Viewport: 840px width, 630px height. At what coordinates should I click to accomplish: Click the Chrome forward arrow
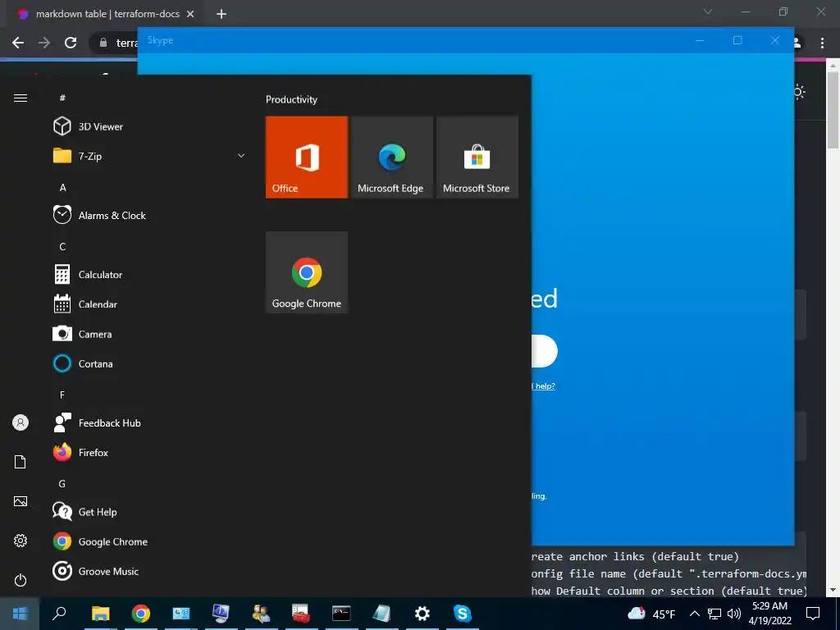tap(44, 43)
